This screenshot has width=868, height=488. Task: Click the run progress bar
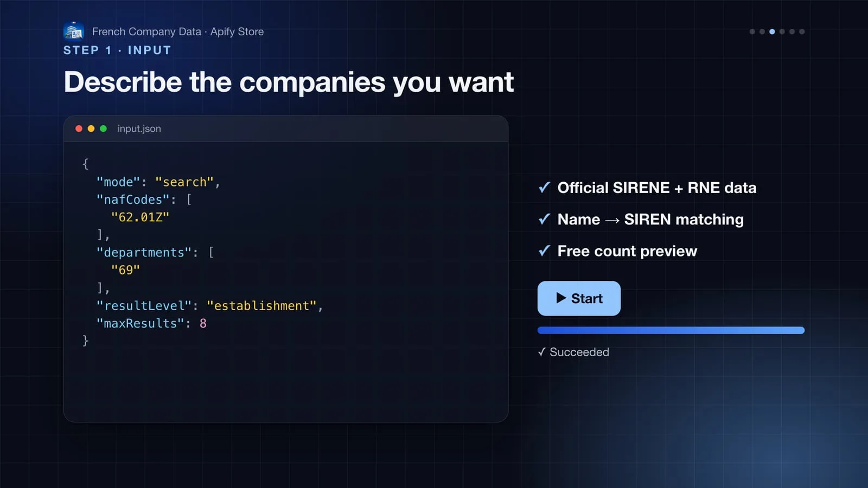pos(671,330)
